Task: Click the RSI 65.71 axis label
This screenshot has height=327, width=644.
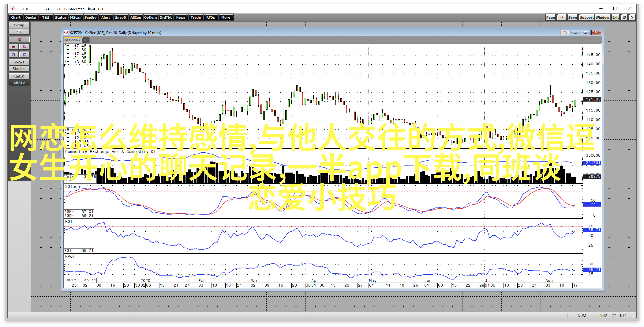Action: [x=592, y=230]
